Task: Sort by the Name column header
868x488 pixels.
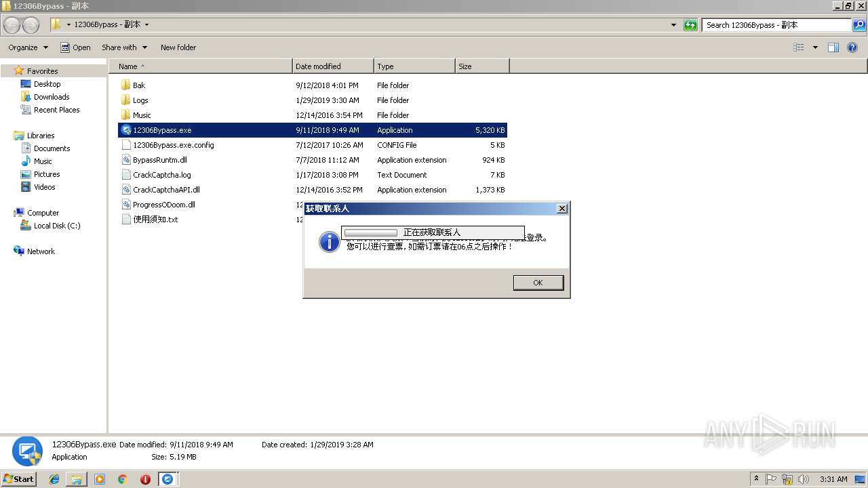Action: point(201,66)
